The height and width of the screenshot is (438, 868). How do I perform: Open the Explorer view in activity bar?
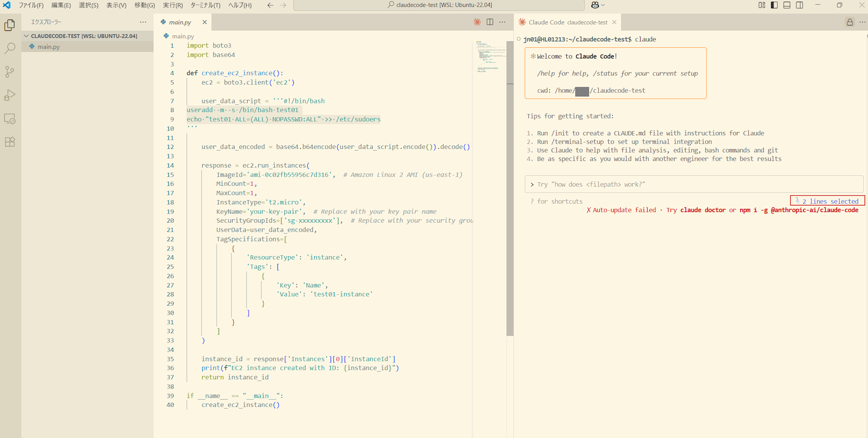[10, 25]
